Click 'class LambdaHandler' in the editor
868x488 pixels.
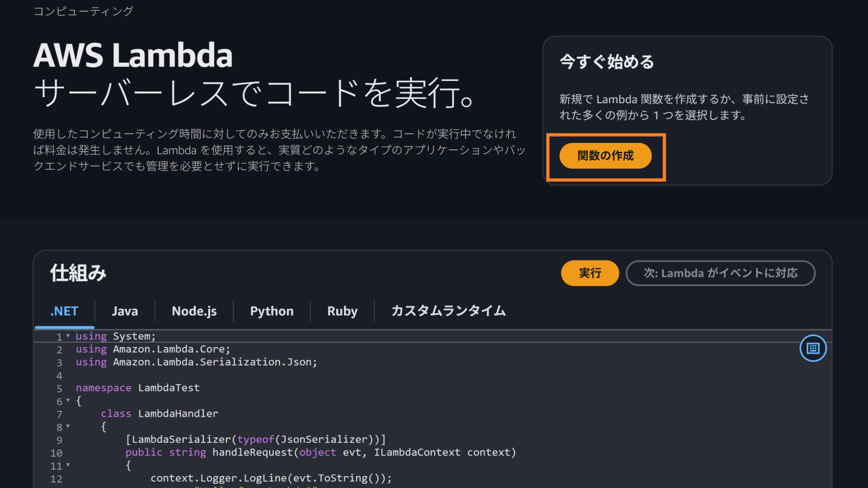click(159, 414)
